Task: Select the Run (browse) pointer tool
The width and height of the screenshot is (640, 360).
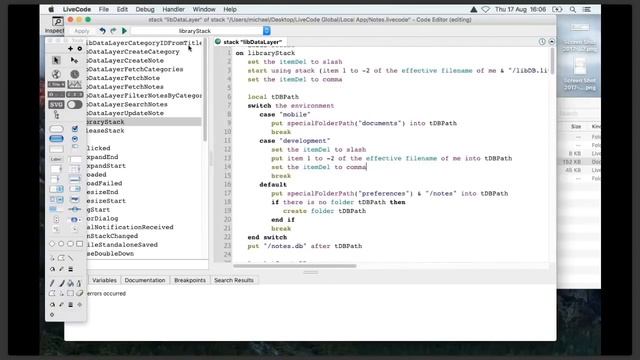Action: point(56,60)
